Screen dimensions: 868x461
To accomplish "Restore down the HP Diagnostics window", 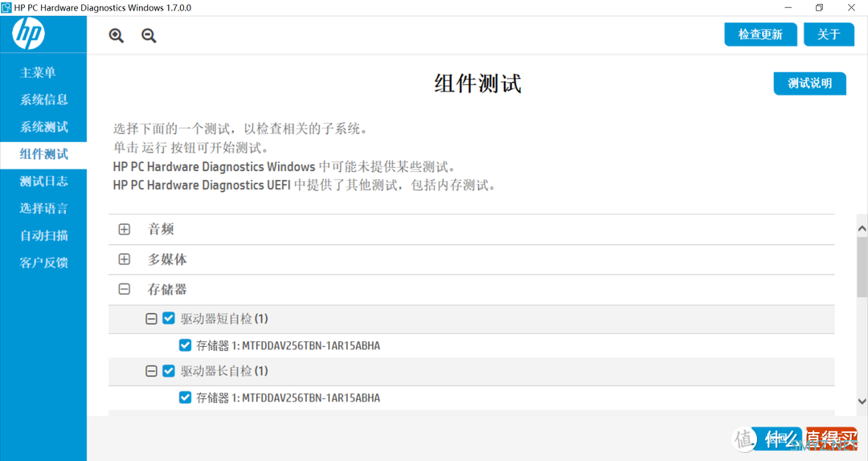I will pos(819,8).
